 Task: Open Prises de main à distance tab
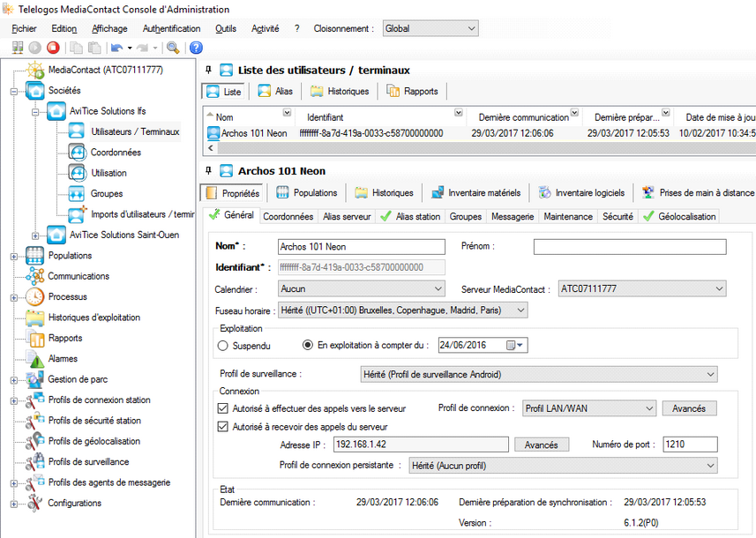[698, 193]
